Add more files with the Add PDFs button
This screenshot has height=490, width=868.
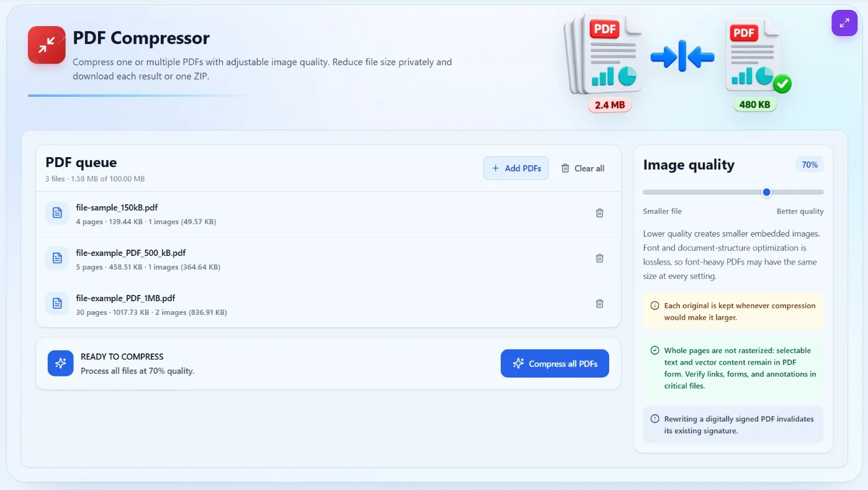click(516, 168)
